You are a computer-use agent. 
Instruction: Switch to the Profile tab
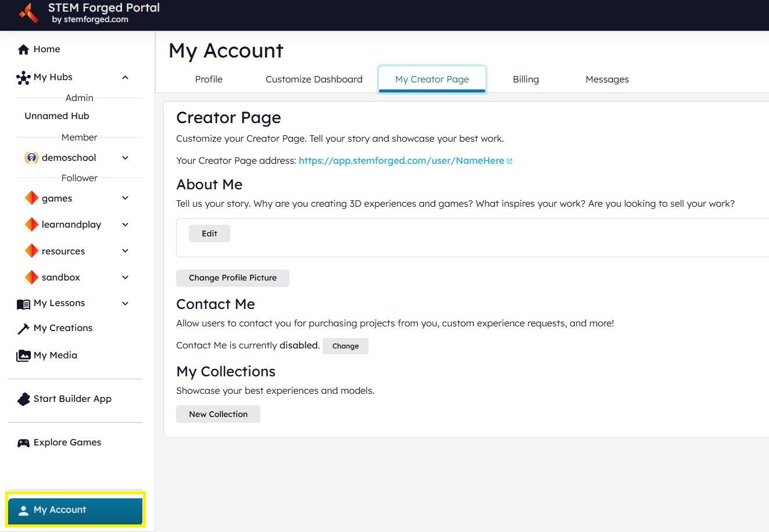pos(209,79)
